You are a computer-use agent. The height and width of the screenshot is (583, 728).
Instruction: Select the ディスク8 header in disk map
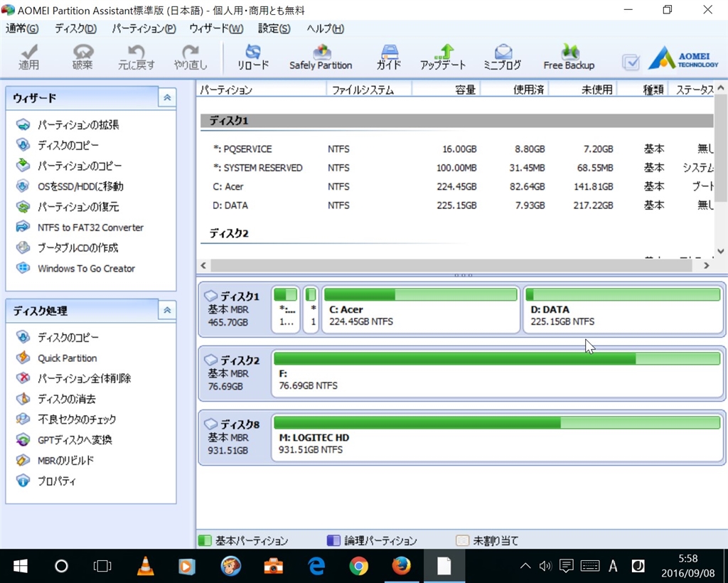(235, 437)
